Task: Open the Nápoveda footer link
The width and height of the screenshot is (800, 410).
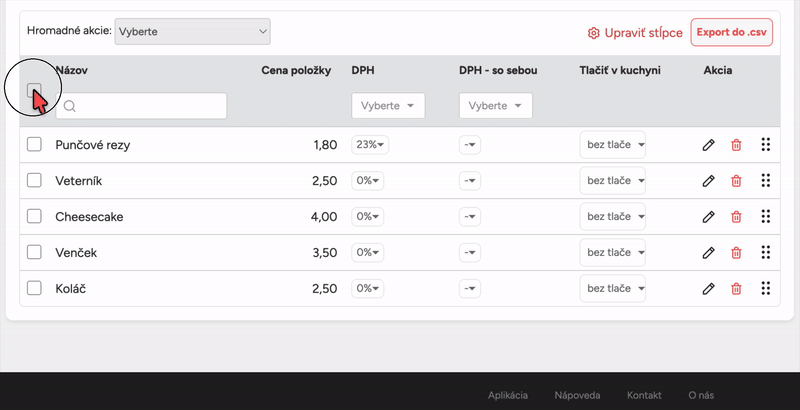Action: 577,396
